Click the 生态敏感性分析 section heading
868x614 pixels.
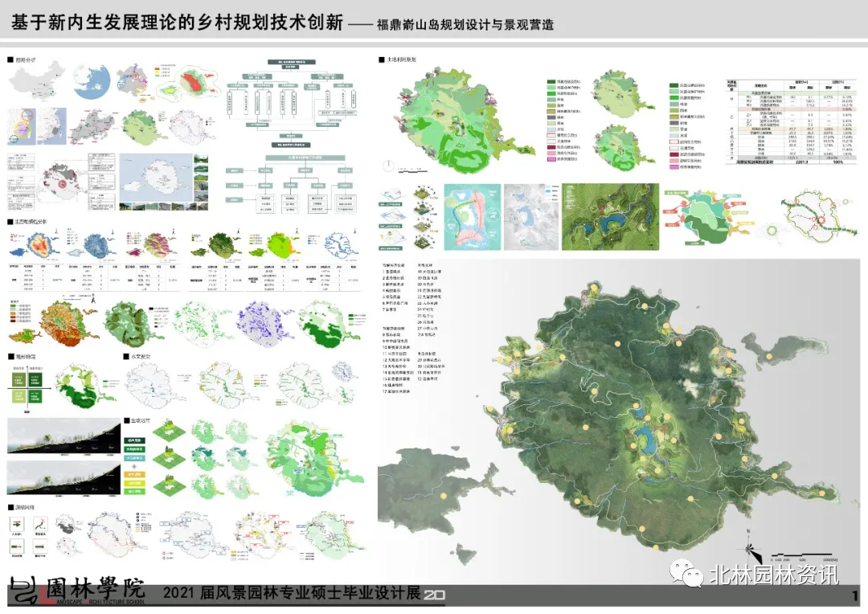point(27,222)
